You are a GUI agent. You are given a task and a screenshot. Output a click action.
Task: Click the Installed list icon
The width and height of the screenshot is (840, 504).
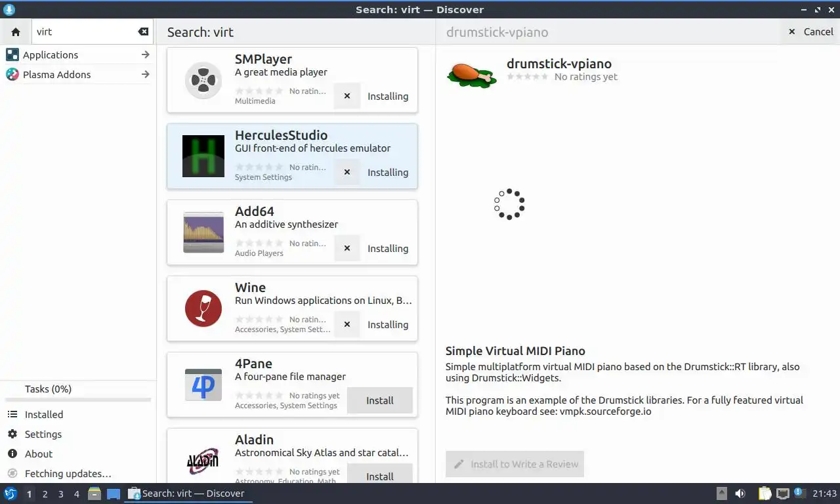[12, 415]
